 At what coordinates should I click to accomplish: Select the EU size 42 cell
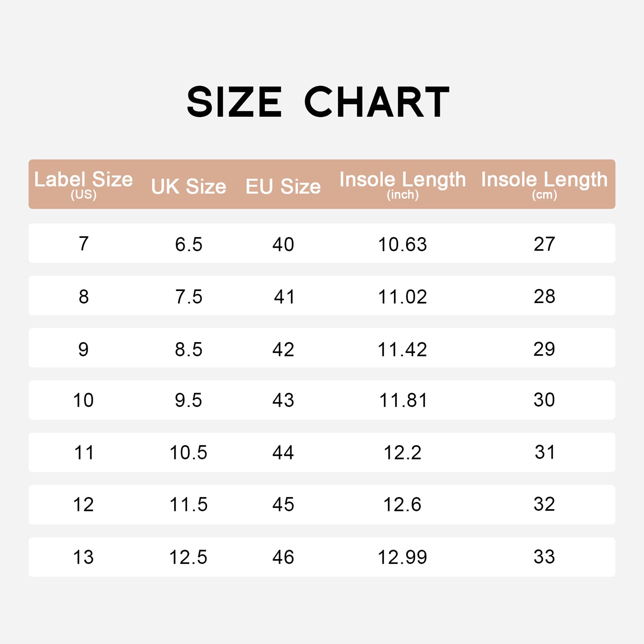pyautogui.click(x=283, y=349)
